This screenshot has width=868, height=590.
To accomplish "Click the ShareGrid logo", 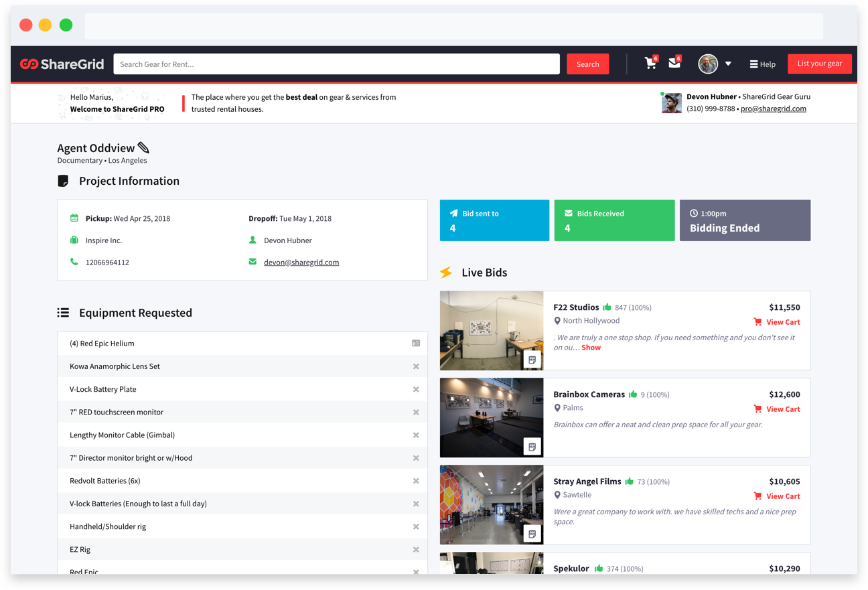I will click(62, 64).
